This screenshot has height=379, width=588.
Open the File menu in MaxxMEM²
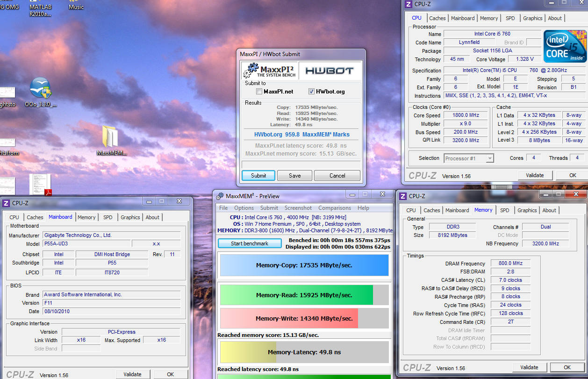click(223, 208)
